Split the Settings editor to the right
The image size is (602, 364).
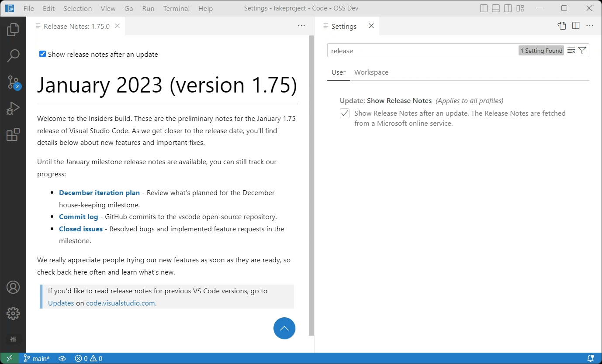(575, 26)
